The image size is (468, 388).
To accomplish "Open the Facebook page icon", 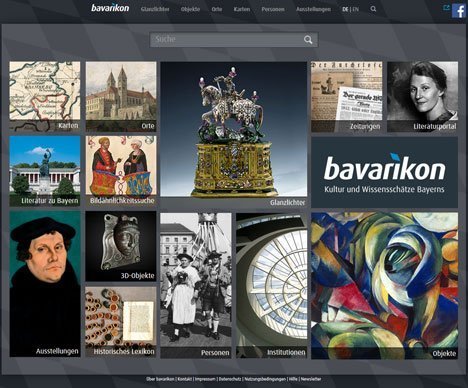I will 459,11.
